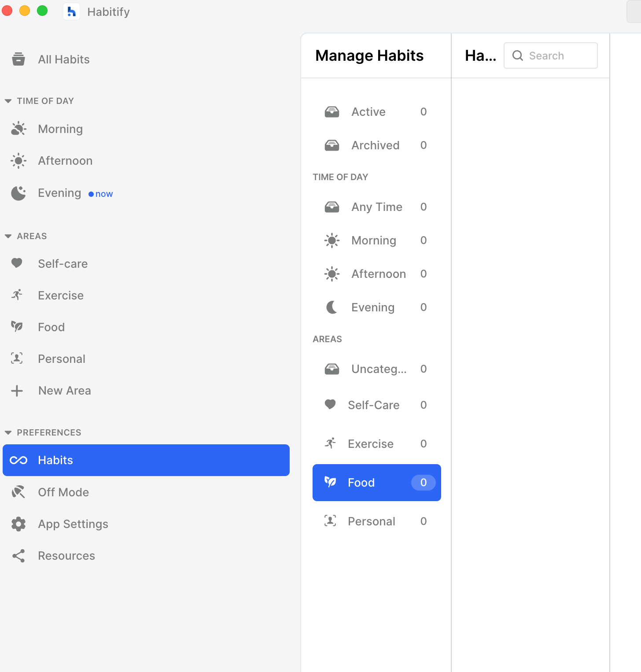Select Morning in sidebar Time of Day
The width and height of the screenshot is (641, 672).
pos(146,129)
